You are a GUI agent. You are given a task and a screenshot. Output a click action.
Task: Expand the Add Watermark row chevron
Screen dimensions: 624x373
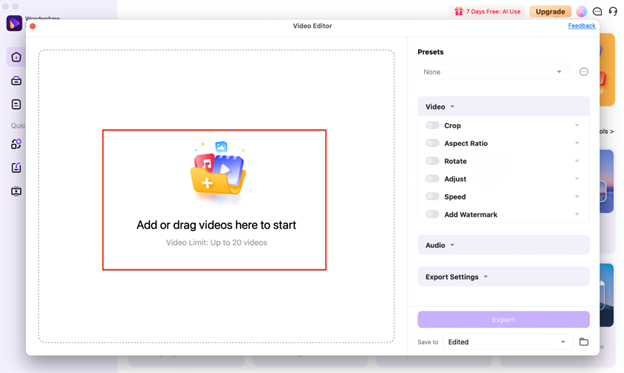pos(577,214)
